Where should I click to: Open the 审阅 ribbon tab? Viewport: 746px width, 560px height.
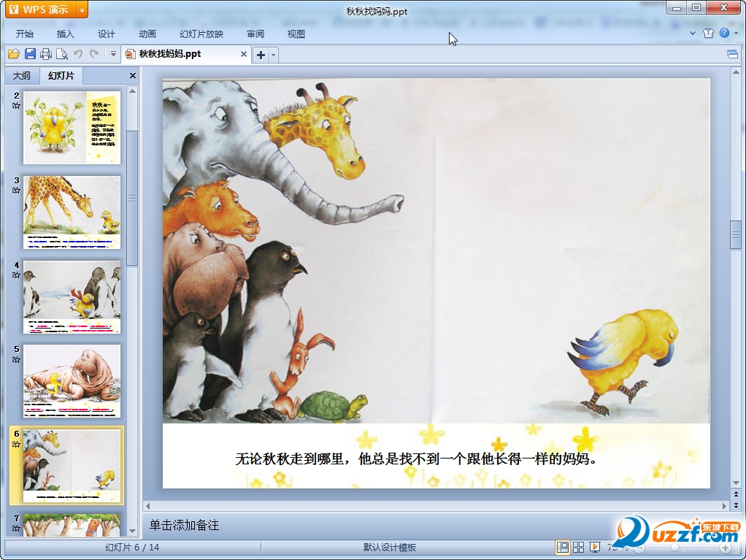pos(255,34)
